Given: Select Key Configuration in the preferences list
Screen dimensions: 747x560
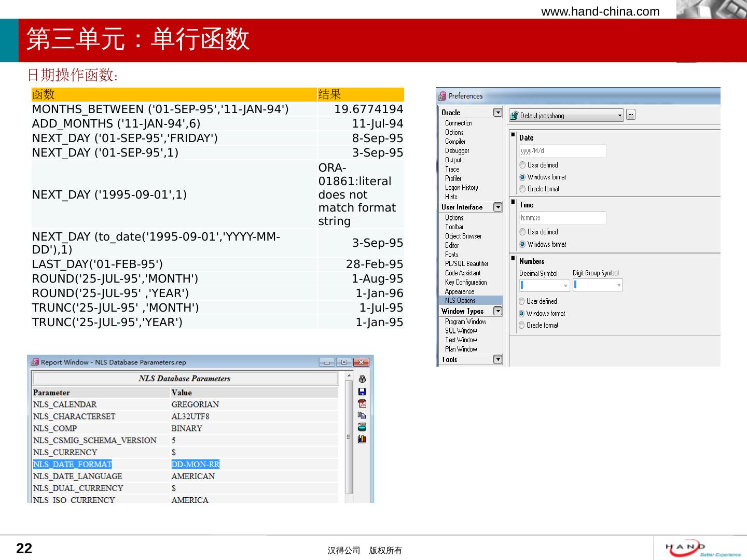Looking at the screenshot, I should click(465, 283).
